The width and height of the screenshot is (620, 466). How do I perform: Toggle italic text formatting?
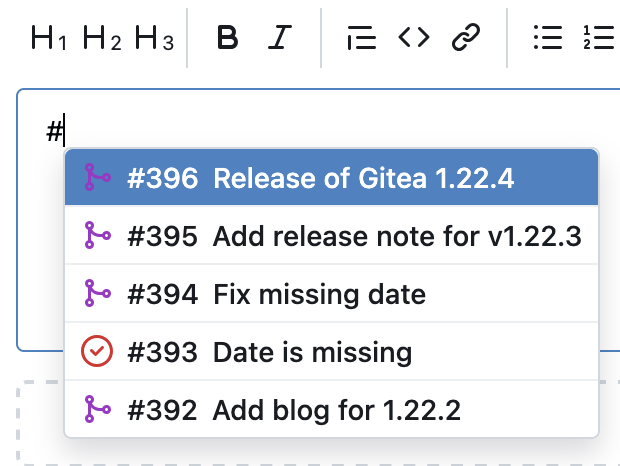point(280,38)
